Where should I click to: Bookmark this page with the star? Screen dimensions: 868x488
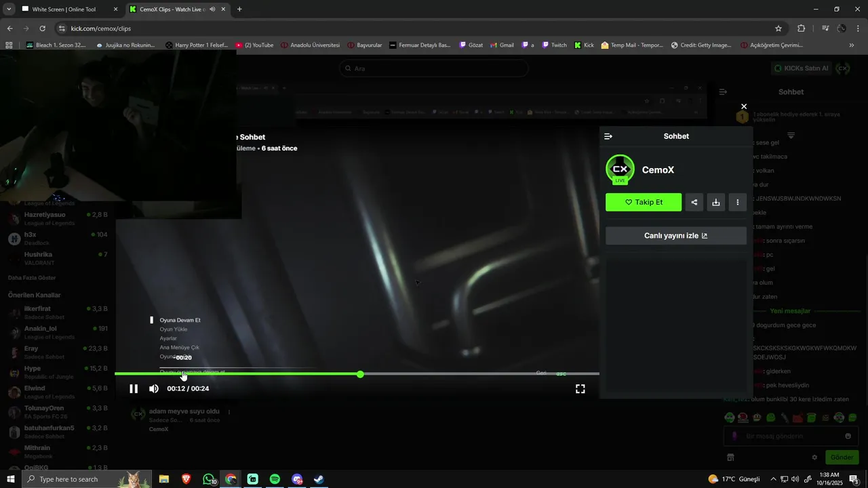[x=778, y=28]
